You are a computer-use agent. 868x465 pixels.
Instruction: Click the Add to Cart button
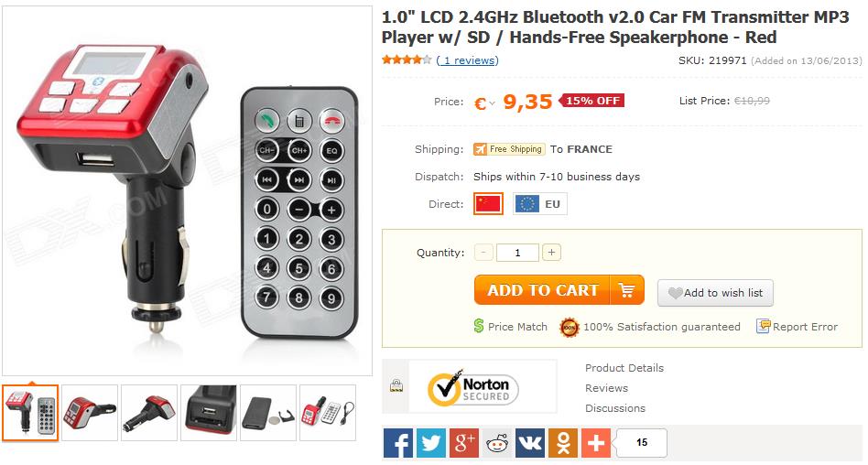click(559, 290)
